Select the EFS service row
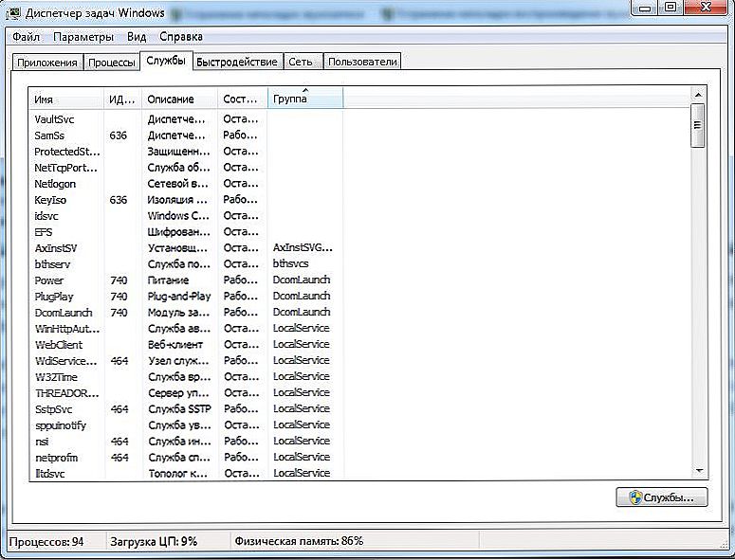The image size is (735, 560). point(186,232)
